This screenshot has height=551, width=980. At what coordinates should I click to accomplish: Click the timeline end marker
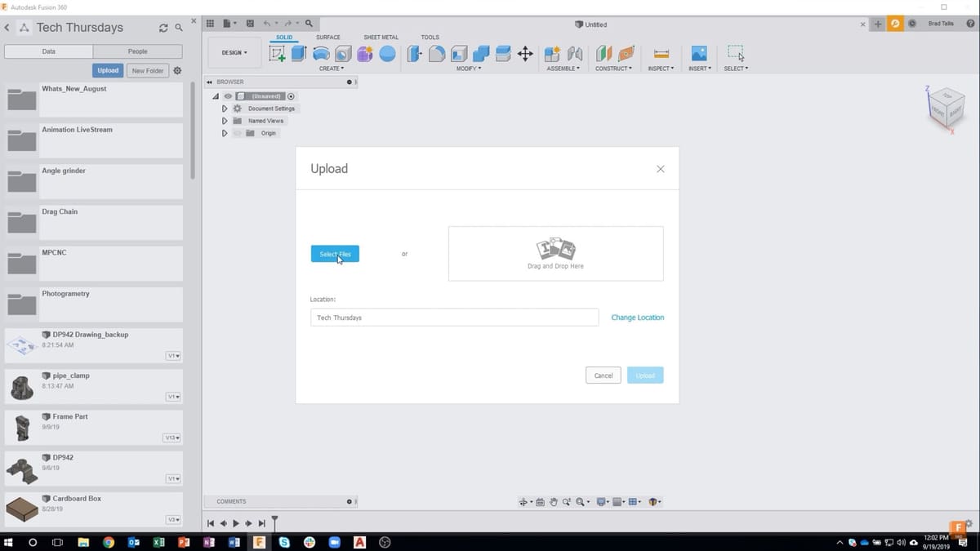(275, 522)
